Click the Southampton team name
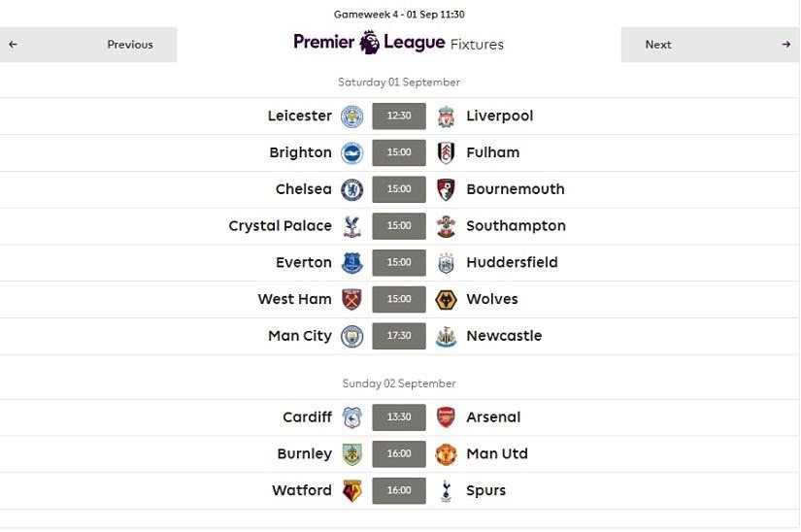The width and height of the screenshot is (801, 532). [516, 226]
